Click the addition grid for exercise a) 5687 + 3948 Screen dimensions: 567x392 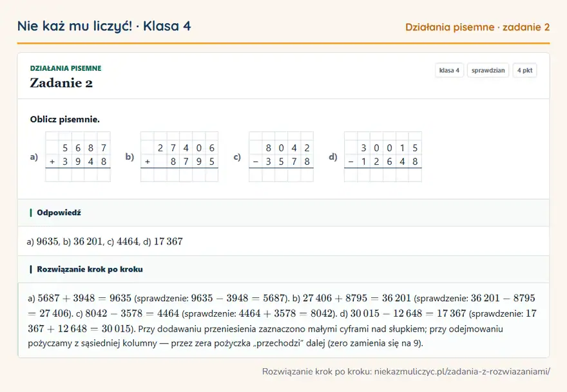(x=78, y=156)
